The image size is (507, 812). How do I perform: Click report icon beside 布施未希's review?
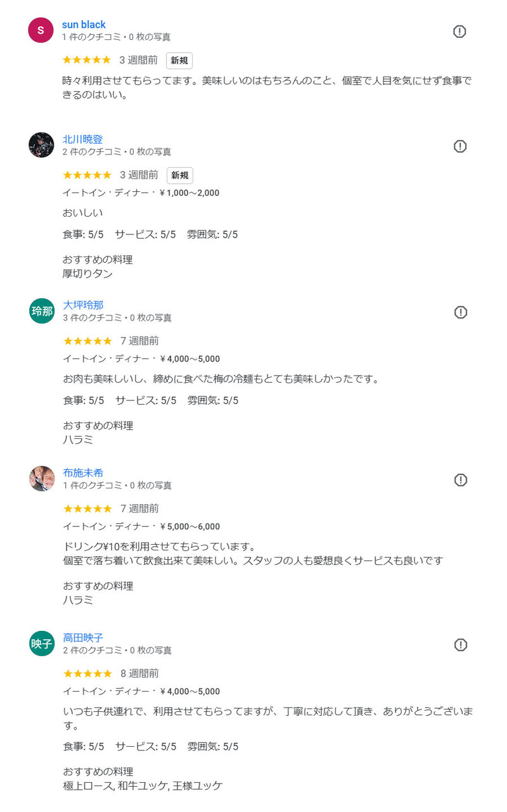pos(461,480)
